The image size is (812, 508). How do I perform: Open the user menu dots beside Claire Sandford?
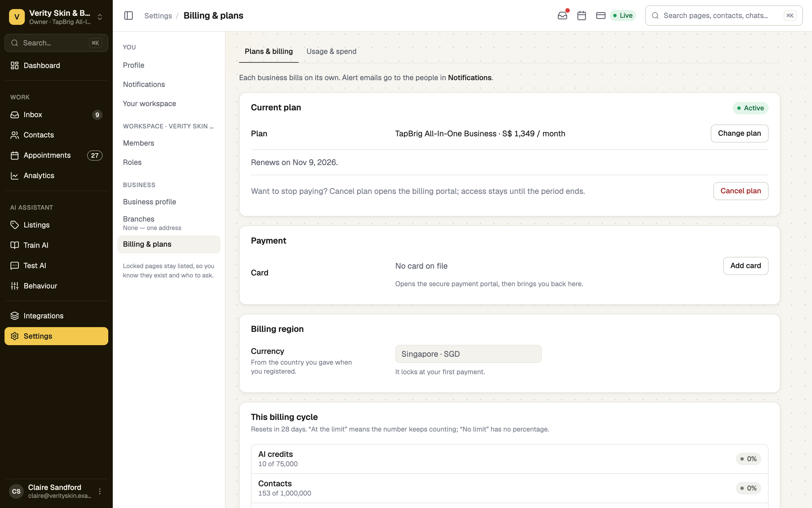click(100, 491)
